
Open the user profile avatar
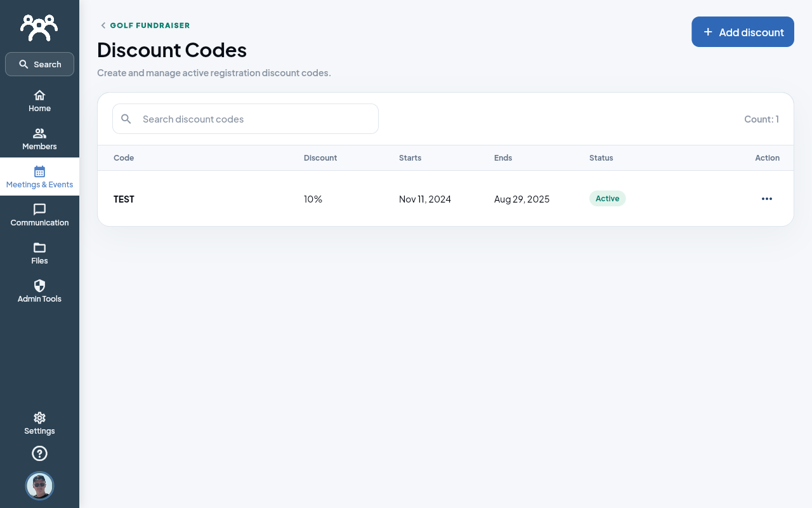tap(39, 486)
